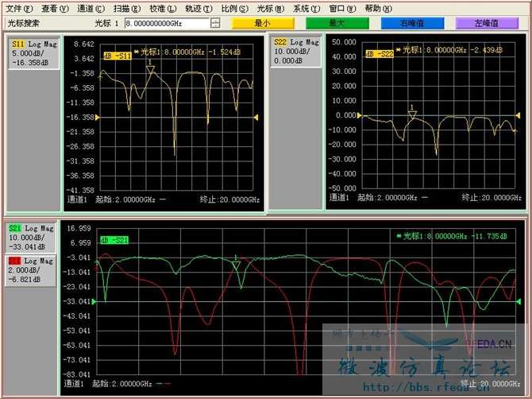Select the S11 Log Mag trace panel
Screen dimensions: 532x399
click(x=34, y=53)
